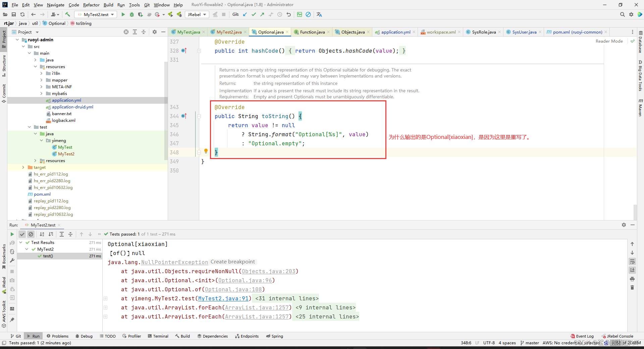Print the console output with the printer icon
The height and width of the screenshot is (349, 644).
pos(632,279)
